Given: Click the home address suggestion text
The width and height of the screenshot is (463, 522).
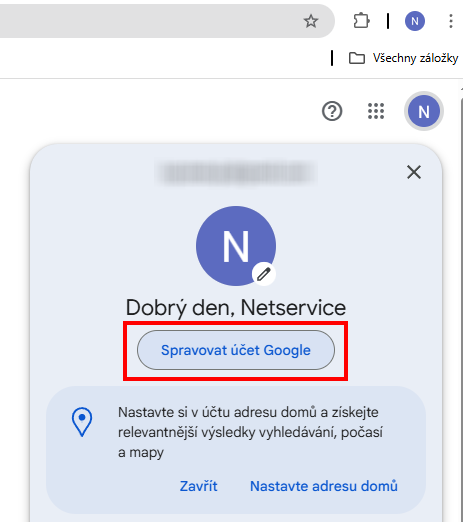Looking at the screenshot, I should coord(251,432).
